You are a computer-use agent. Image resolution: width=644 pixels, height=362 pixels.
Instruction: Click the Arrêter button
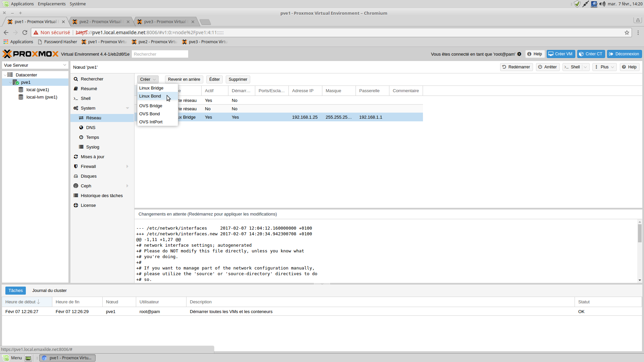[547, 67]
